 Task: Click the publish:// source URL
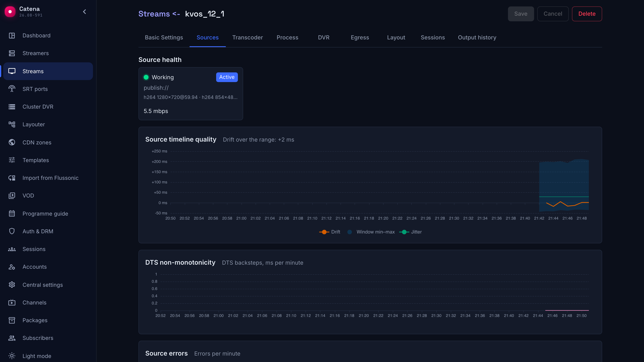tap(156, 88)
